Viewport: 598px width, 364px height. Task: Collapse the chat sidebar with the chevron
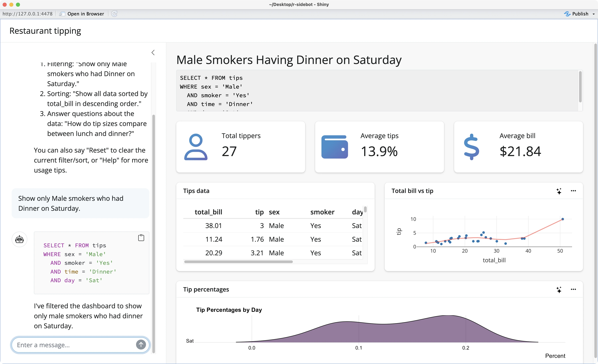tap(153, 52)
